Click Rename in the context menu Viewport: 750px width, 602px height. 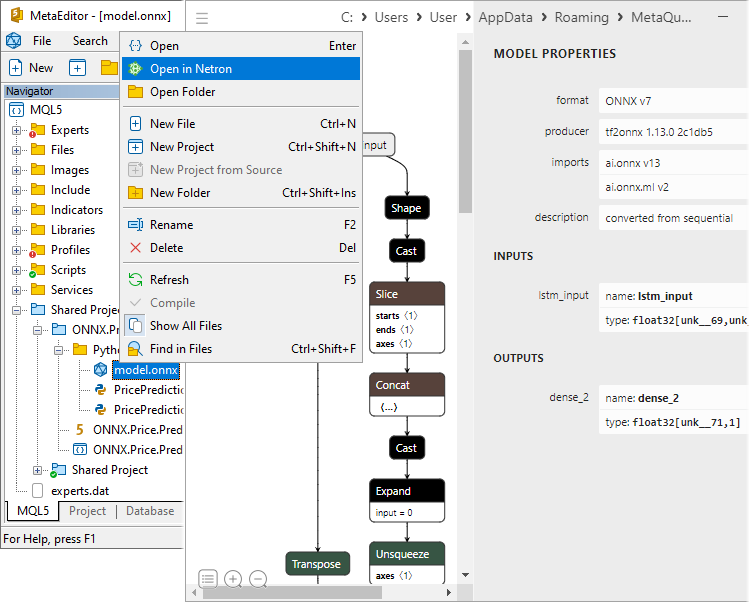(241, 225)
